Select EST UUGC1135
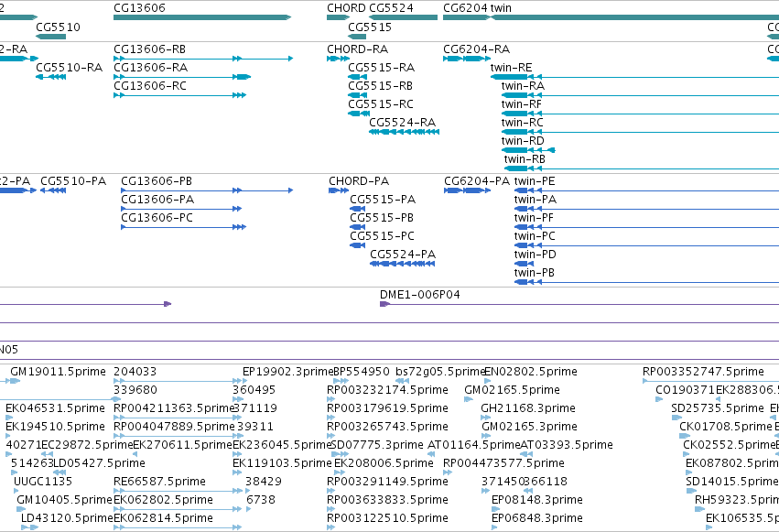The width and height of the screenshot is (779, 532). (x=43, y=482)
